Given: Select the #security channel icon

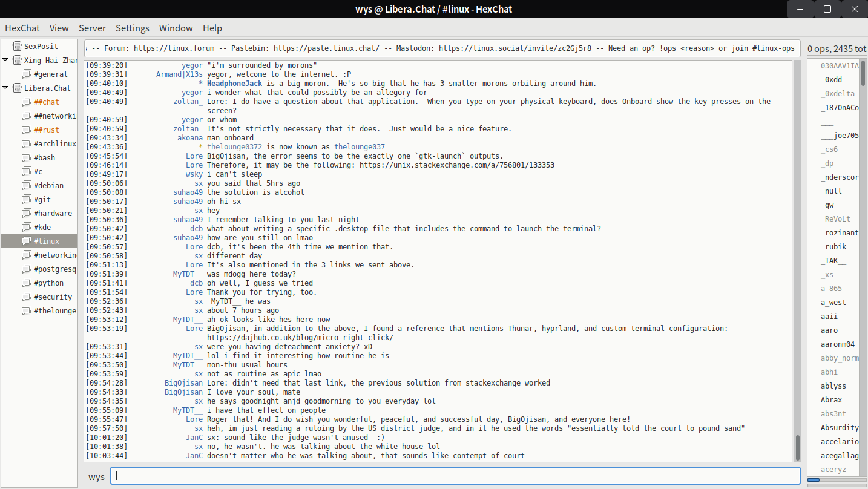Looking at the screenshot, I should [x=26, y=297].
